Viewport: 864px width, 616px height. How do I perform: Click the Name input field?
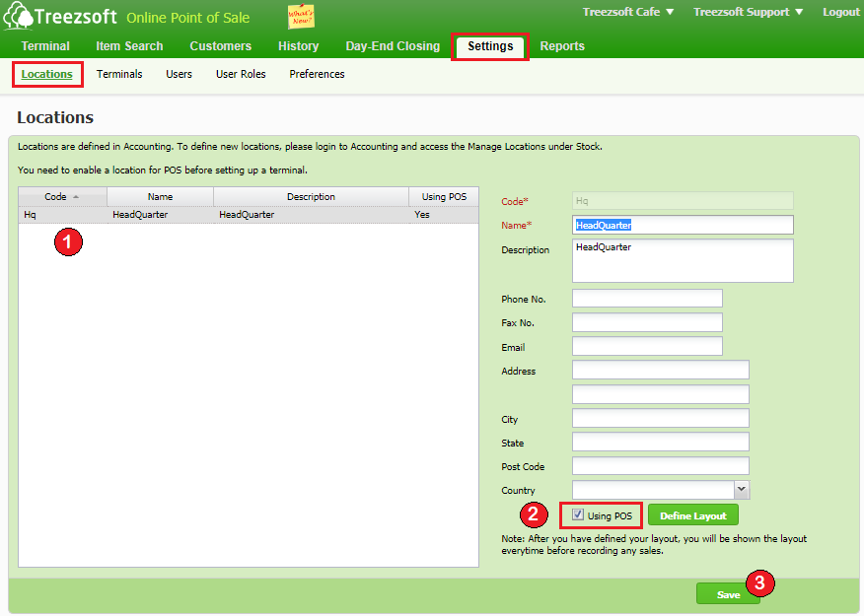click(683, 225)
